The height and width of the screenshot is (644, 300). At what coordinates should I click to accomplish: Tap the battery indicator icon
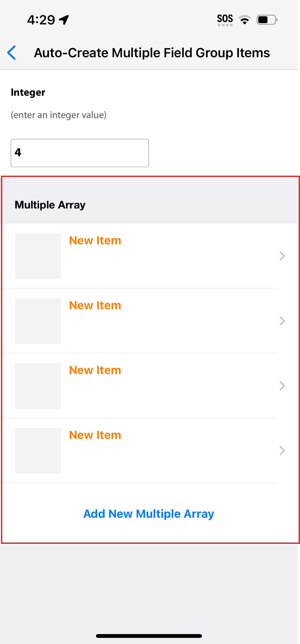point(267,20)
